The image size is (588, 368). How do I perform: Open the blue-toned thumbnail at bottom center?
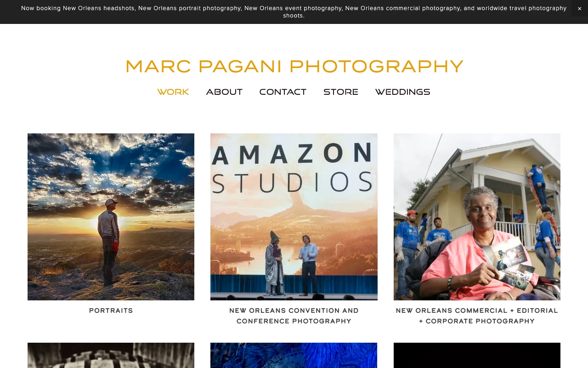[294, 355]
